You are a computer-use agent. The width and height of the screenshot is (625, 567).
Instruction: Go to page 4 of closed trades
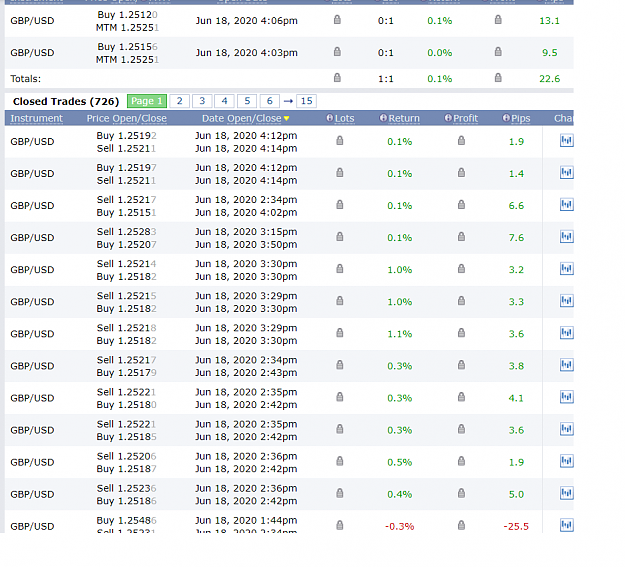pos(224,101)
